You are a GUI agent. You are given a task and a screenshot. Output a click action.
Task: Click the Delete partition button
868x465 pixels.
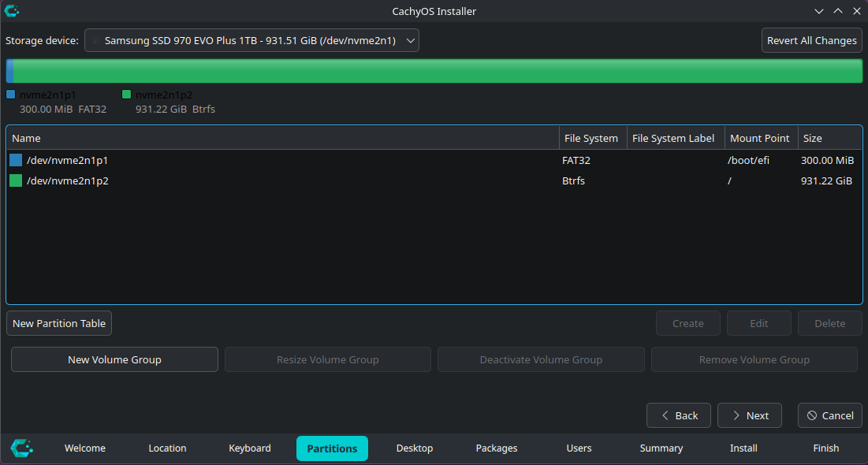[830, 323]
